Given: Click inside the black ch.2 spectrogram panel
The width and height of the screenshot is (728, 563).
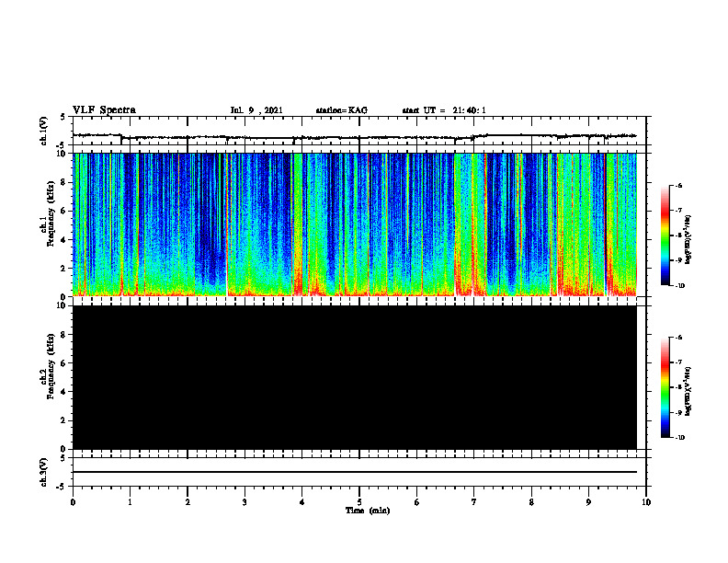Looking at the screenshot, I should [x=355, y=377].
